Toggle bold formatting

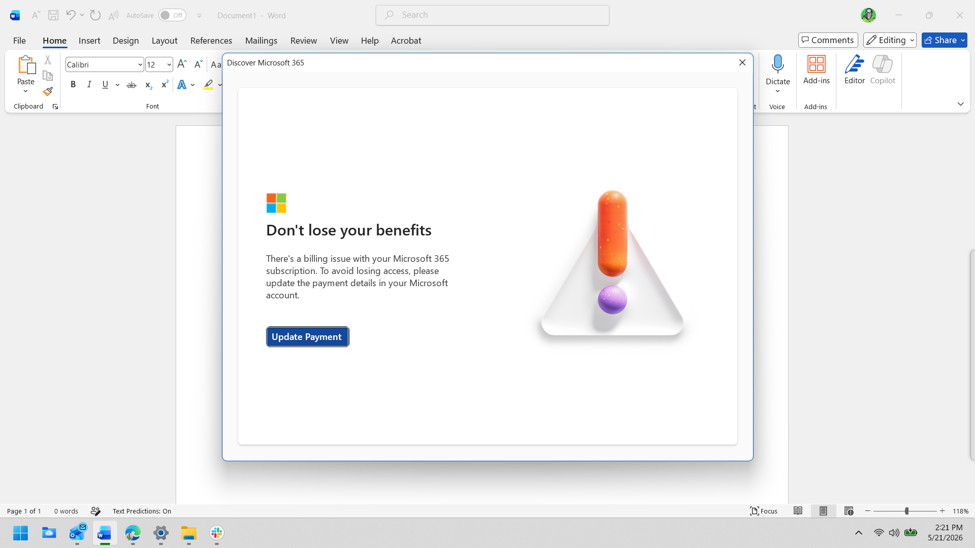pos(73,85)
